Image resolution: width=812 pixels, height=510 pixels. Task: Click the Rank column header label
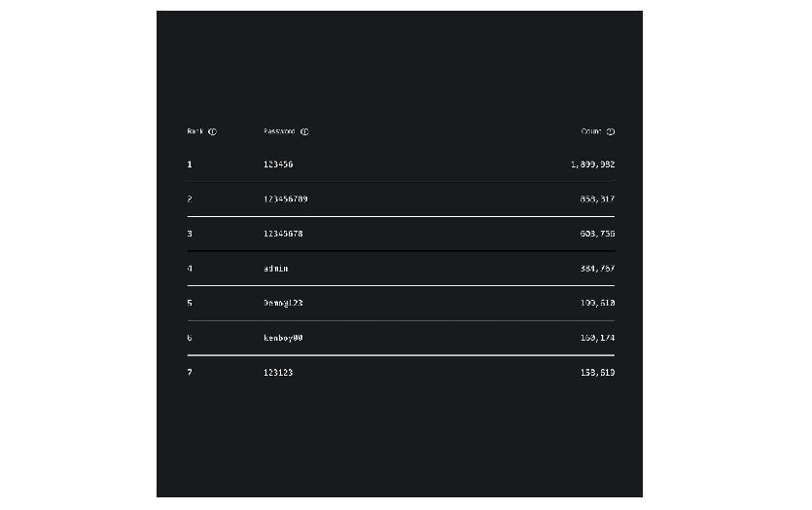195,131
